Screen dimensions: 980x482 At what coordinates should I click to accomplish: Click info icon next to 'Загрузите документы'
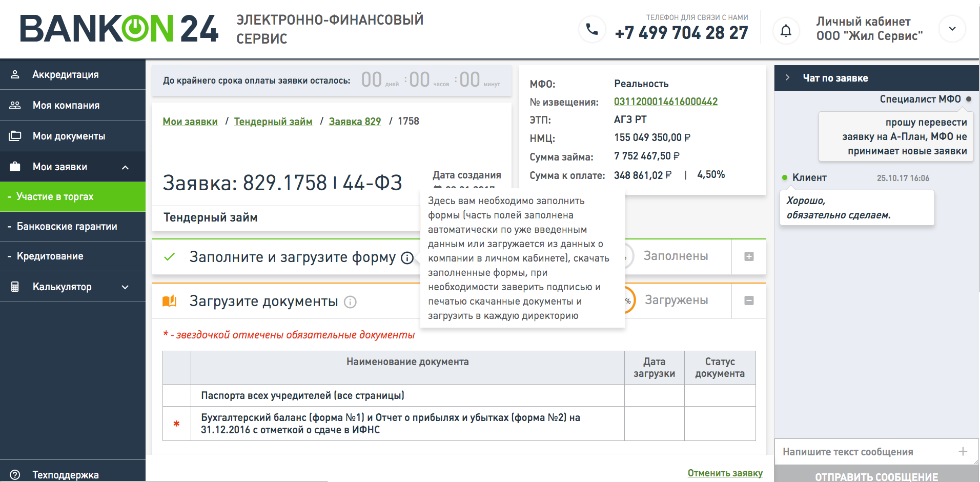click(350, 302)
